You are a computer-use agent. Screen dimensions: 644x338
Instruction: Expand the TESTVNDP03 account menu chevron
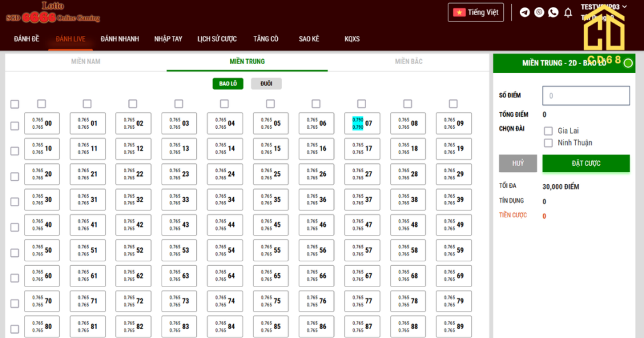(x=625, y=6)
